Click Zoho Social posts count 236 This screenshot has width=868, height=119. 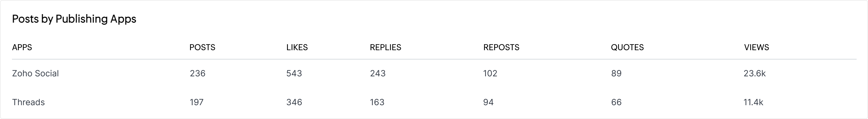[198, 73]
